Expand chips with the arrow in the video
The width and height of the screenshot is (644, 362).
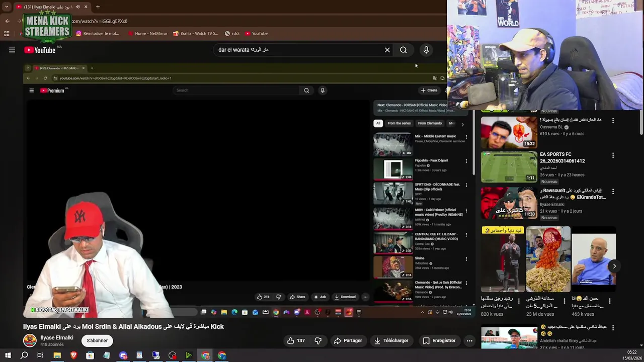pyautogui.click(x=462, y=124)
